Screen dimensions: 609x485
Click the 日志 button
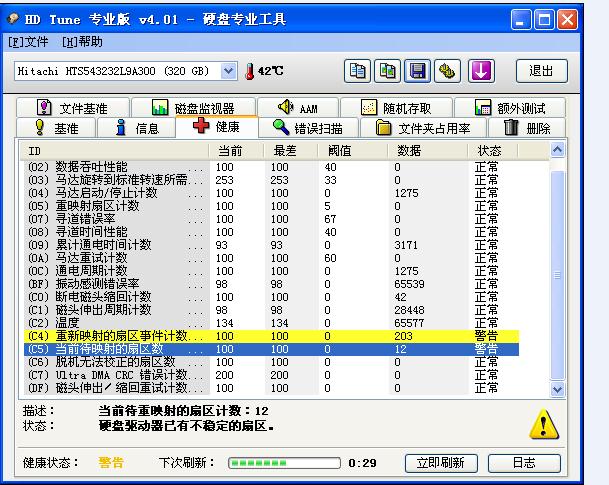pyautogui.click(x=524, y=463)
